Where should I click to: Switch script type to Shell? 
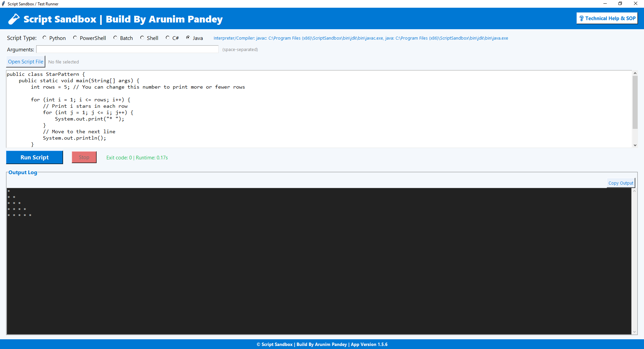(142, 38)
